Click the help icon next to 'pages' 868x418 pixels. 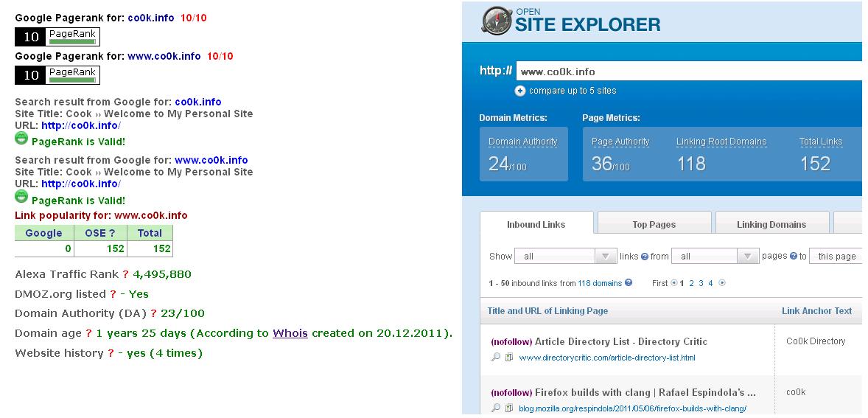[794, 256]
